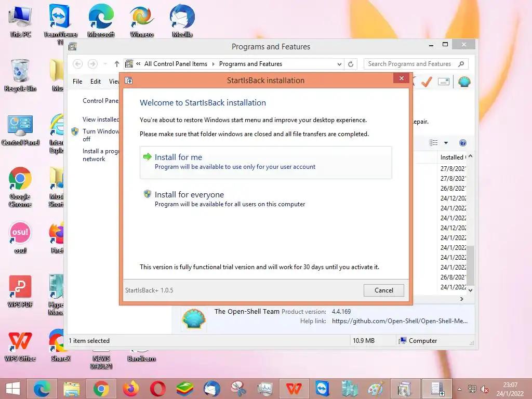532x399 pixels.
Task: Open WPS Office desktop shortcut
Action: pos(20,345)
